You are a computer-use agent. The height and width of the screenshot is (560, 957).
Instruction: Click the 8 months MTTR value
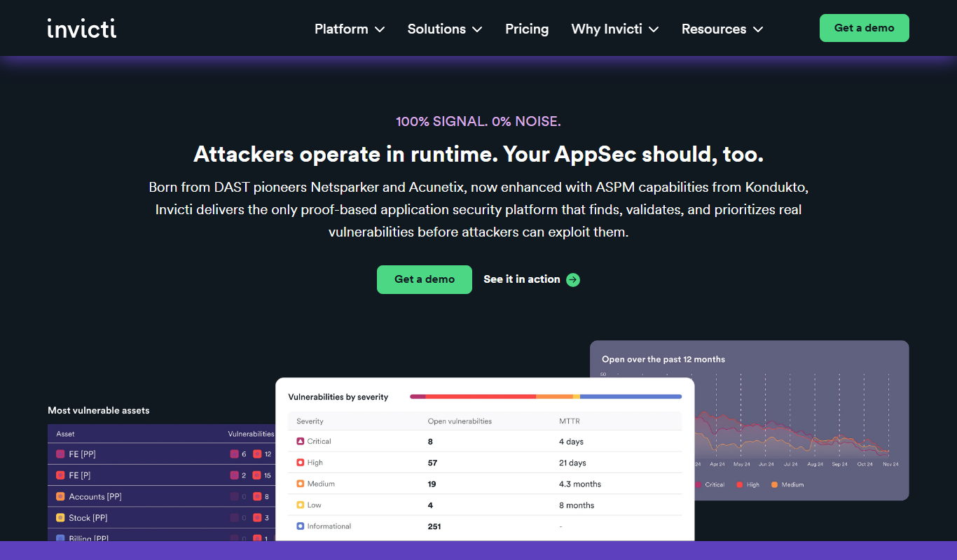pos(577,505)
